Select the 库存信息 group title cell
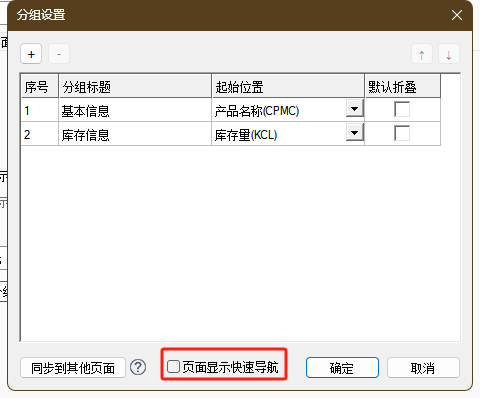This screenshot has width=480, height=398. (135, 134)
